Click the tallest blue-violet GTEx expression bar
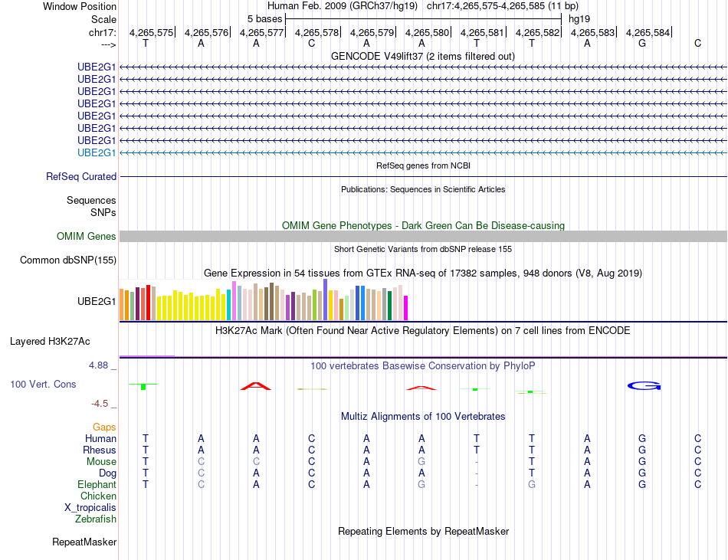 point(326,300)
